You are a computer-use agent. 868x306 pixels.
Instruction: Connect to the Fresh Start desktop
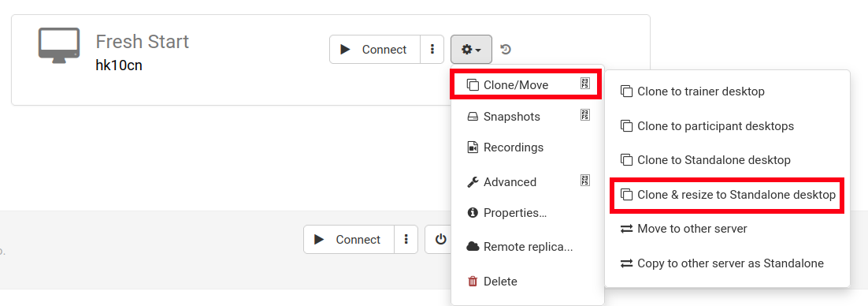pos(375,50)
